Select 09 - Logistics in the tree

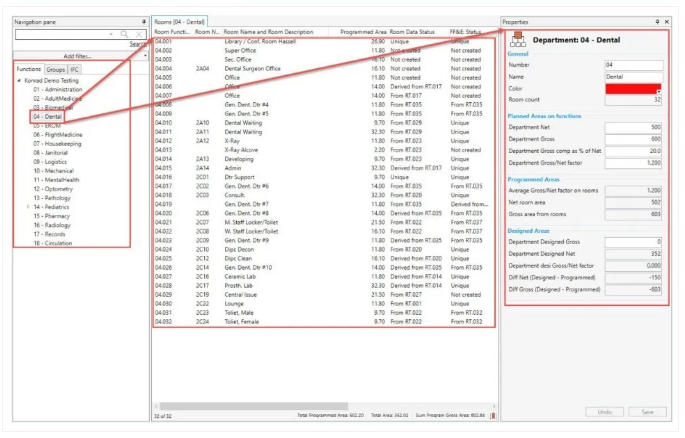(x=50, y=162)
